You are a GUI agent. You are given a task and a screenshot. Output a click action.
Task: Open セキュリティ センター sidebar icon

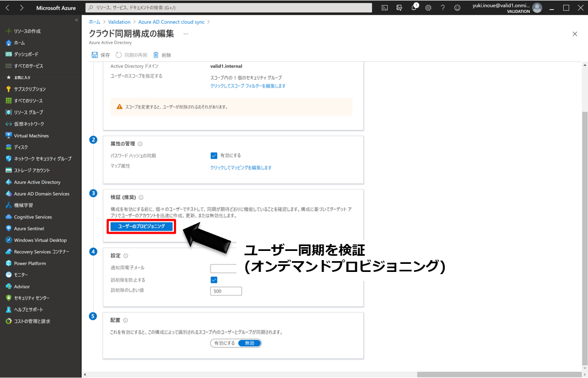(9, 298)
